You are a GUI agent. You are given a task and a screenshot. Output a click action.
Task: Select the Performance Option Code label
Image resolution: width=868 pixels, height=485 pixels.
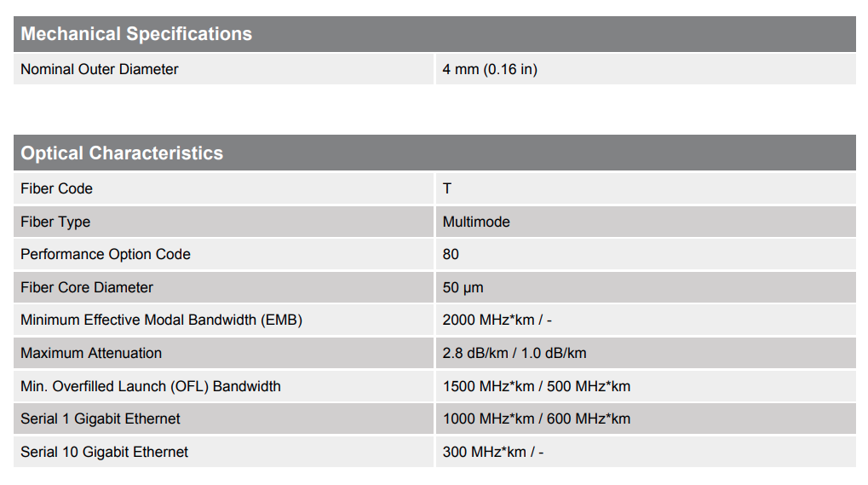coord(106,254)
